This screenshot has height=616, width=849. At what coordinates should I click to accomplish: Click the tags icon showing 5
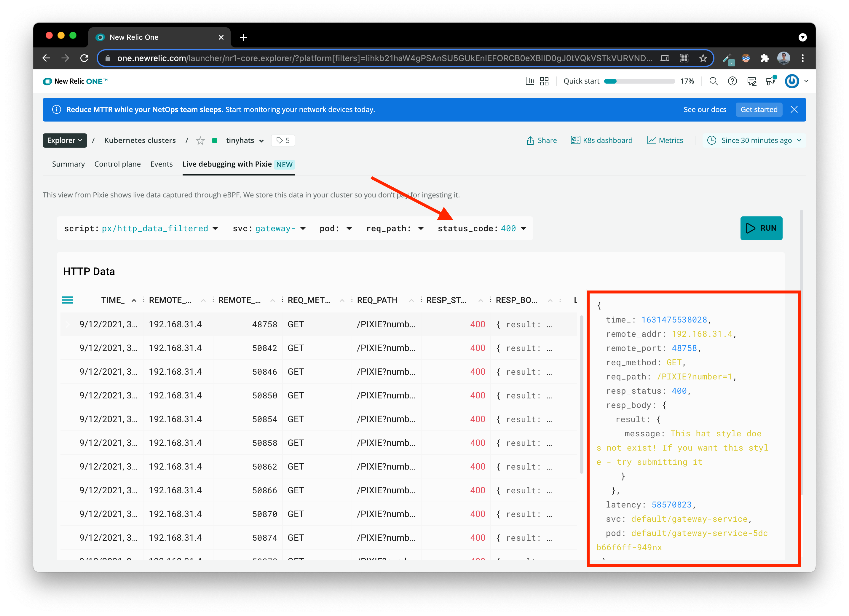(x=283, y=140)
